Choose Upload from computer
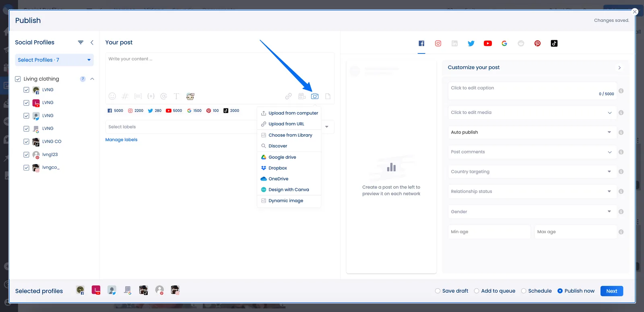 coord(289,113)
